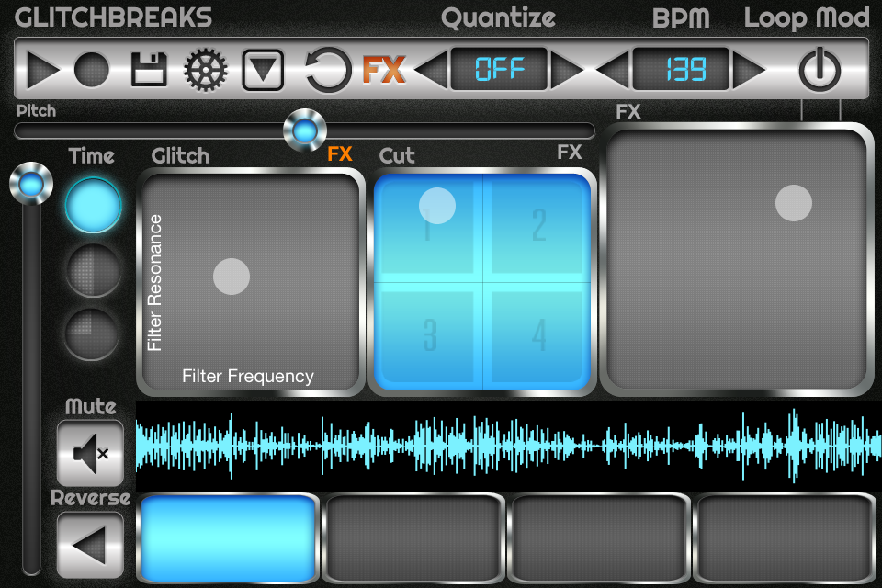
Task: Tap Cut pad quadrant 4
Action: click(x=538, y=335)
